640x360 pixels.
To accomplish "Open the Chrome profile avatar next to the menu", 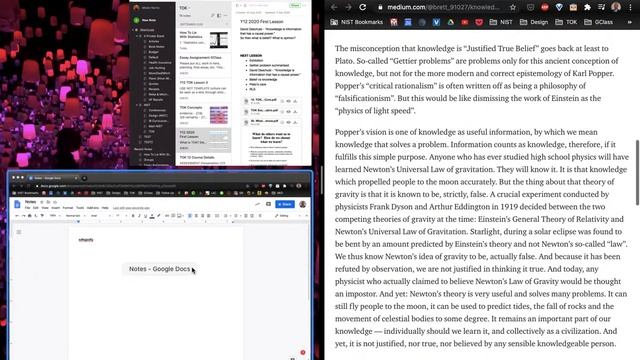I will [x=616, y=7].
